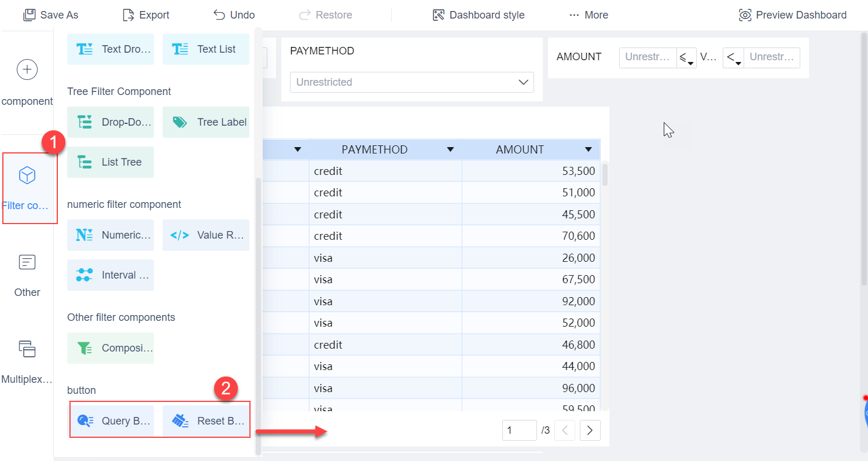This screenshot has width=868, height=461.
Task: Open the PAYMETHOD column header dropdown arrow
Action: [450, 150]
